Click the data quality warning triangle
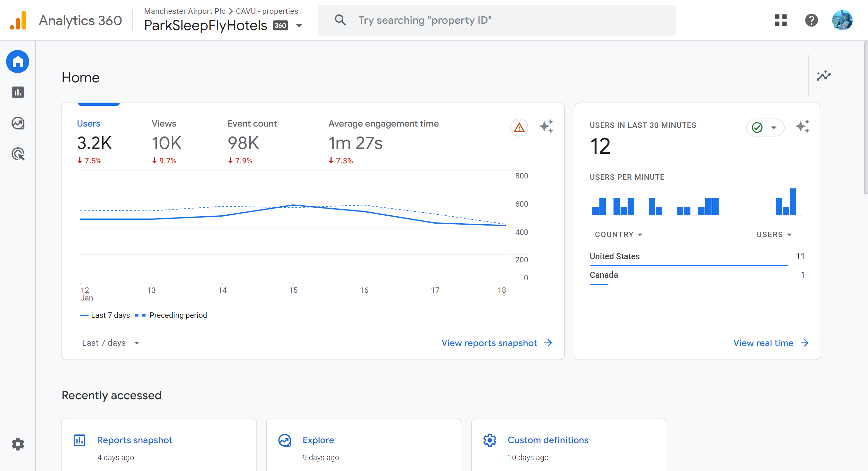 (x=519, y=128)
